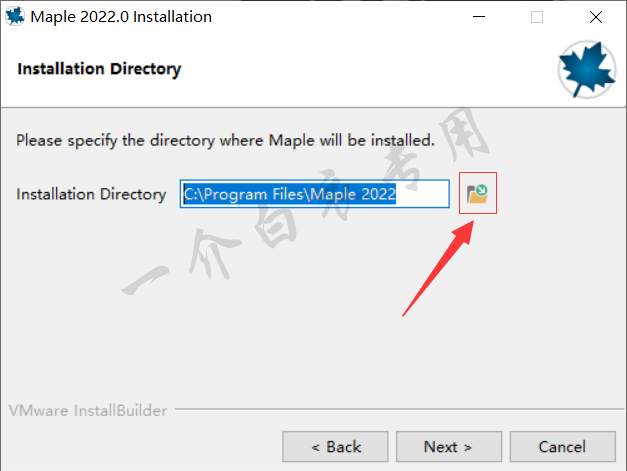Close the Maple 2022.0 Installation window

tap(596, 17)
